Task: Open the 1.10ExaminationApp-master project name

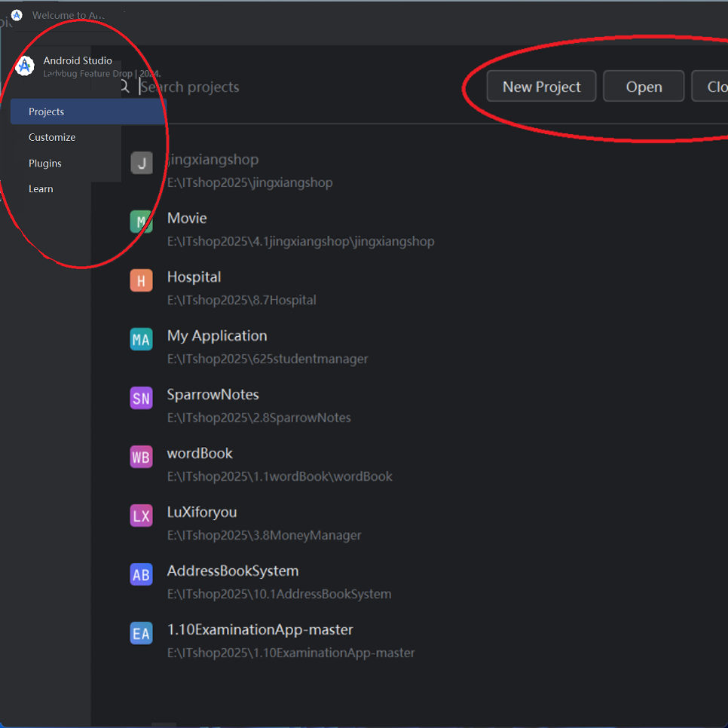Action: tap(261, 629)
